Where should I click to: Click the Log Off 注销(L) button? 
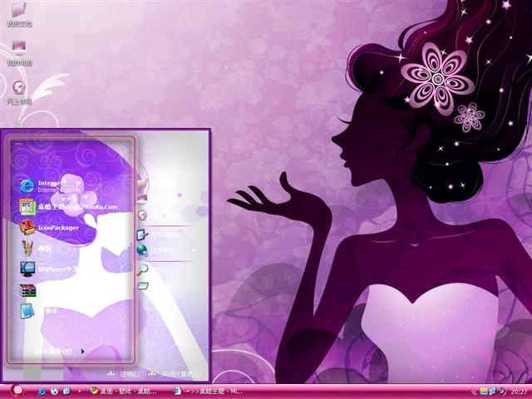[x=124, y=374]
